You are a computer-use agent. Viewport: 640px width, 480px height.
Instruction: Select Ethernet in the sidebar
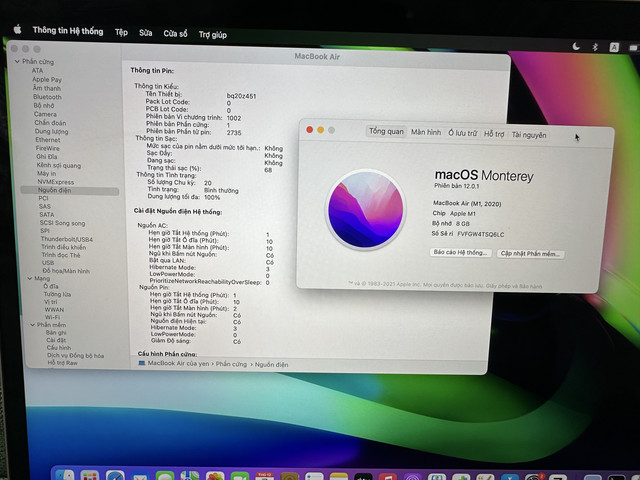(48, 140)
